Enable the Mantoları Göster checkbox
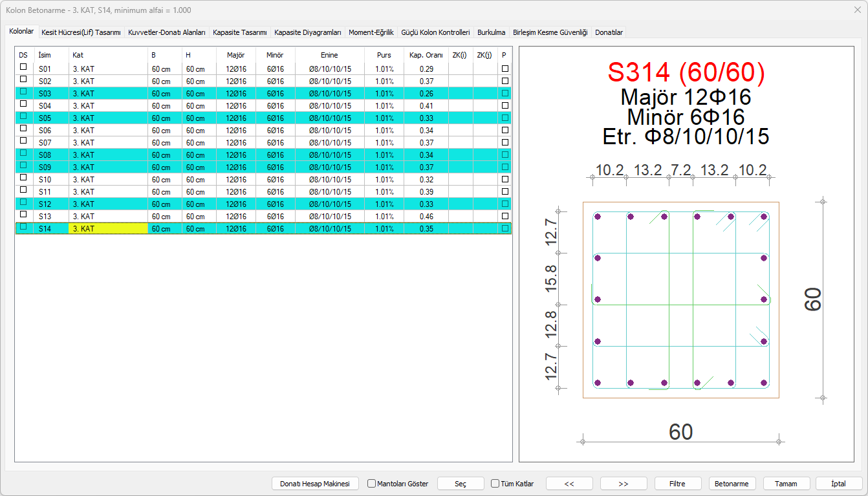The height and width of the screenshot is (496, 868). point(372,484)
